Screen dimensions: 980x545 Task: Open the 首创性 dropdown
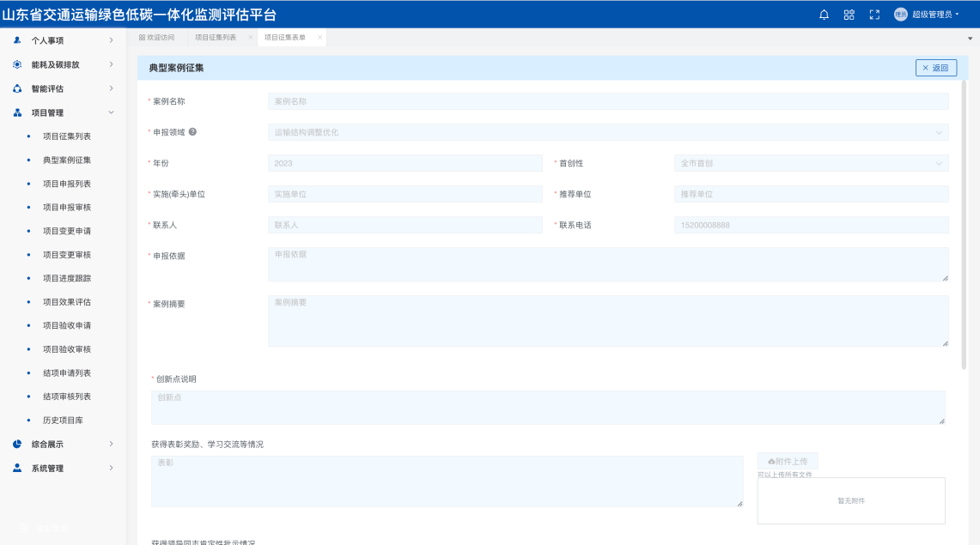pyautogui.click(x=812, y=163)
